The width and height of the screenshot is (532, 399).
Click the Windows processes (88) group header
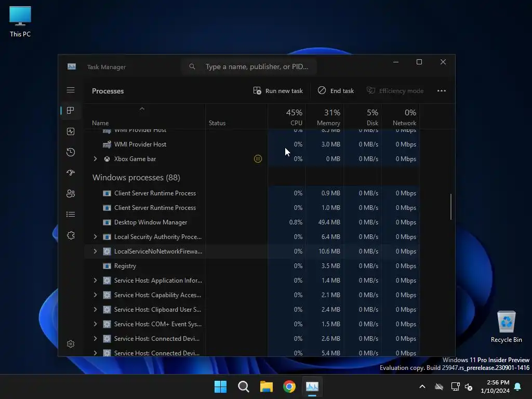pyautogui.click(x=136, y=178)
